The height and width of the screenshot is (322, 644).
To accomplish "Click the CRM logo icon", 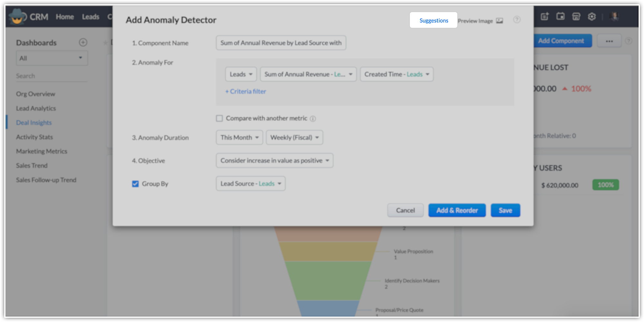I will point(17,17).
